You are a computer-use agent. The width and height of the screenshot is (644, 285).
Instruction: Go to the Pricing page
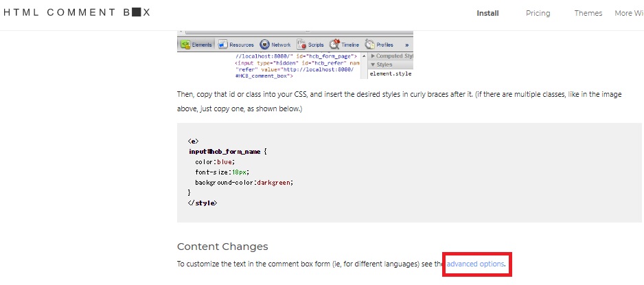538,13
